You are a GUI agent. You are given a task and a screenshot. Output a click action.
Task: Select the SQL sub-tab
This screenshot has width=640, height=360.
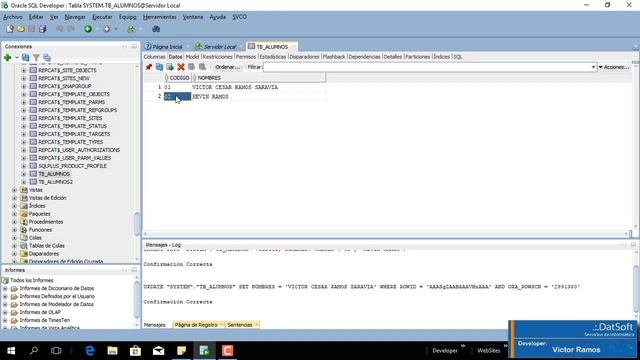point(458,57)
